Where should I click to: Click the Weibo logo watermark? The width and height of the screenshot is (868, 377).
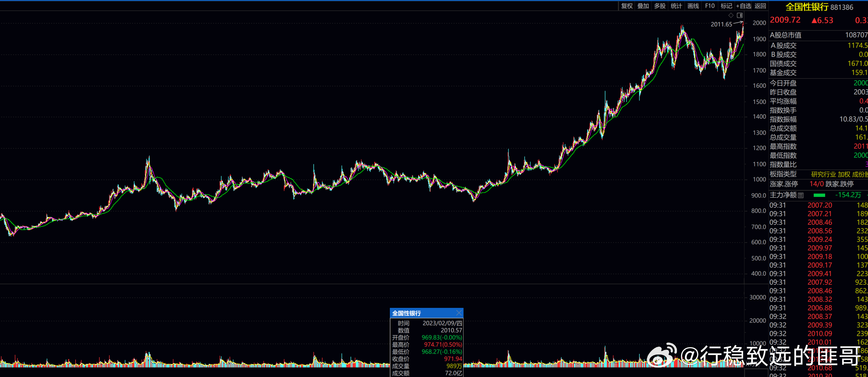tap(662, 354)
